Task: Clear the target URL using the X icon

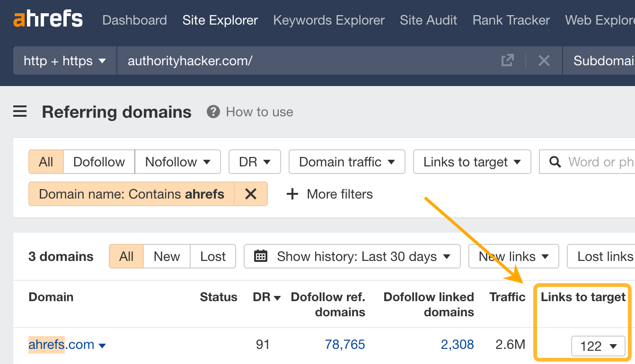Action: [x=544, y=61]
